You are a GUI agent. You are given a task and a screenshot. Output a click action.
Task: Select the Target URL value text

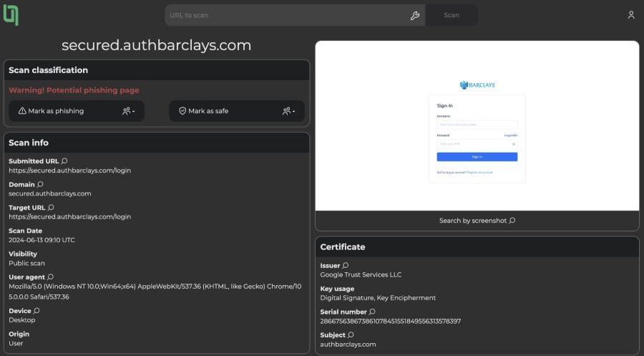(x=70, y=216)
